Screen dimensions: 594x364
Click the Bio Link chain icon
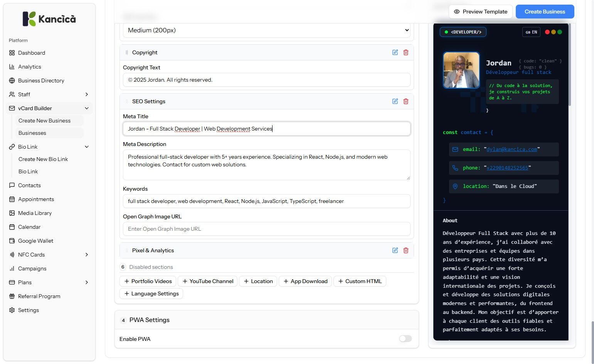(x=12, y=147)
